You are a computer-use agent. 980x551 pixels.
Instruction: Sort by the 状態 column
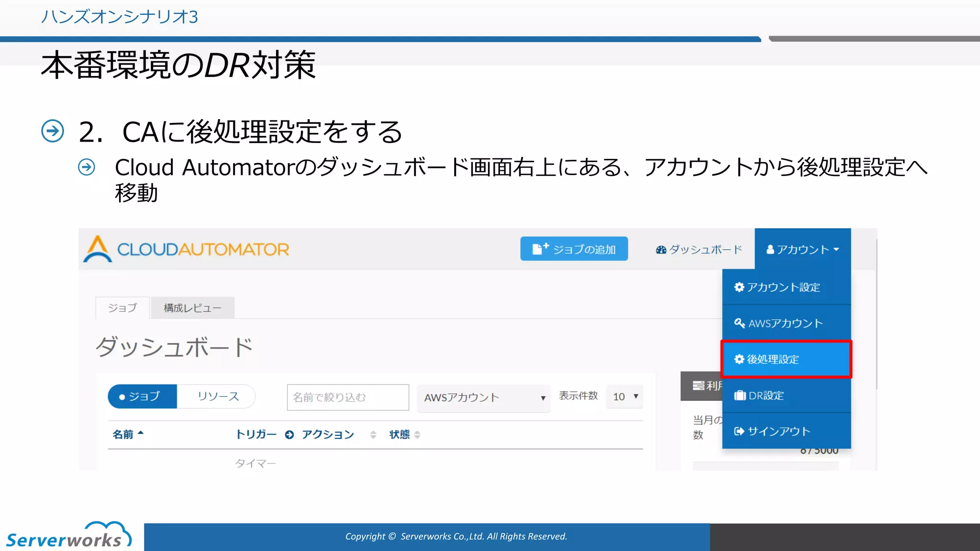click(405, 434)
